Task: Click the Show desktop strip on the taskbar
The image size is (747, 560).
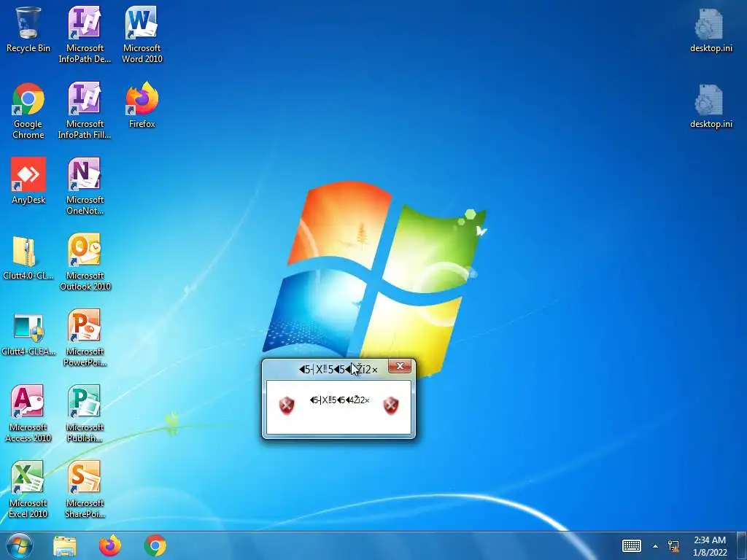Action: click(742, 545)
